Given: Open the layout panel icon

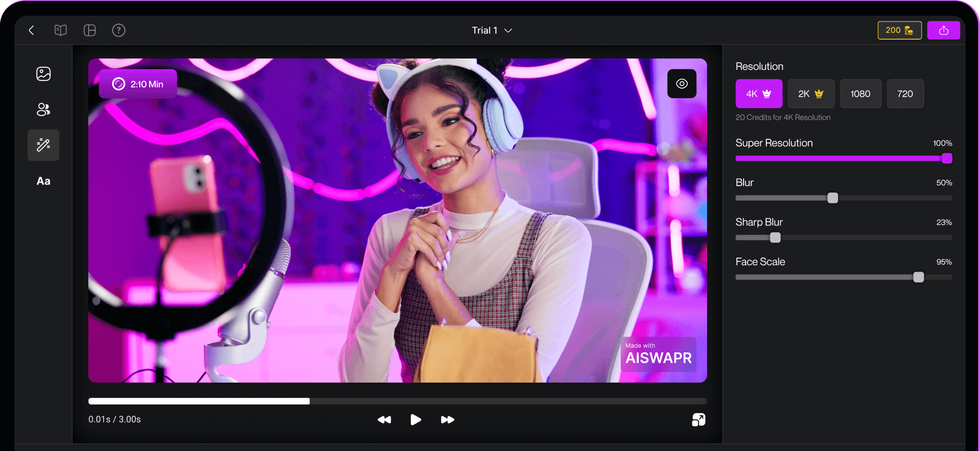Looking at the screenshot, I should 90,30.
